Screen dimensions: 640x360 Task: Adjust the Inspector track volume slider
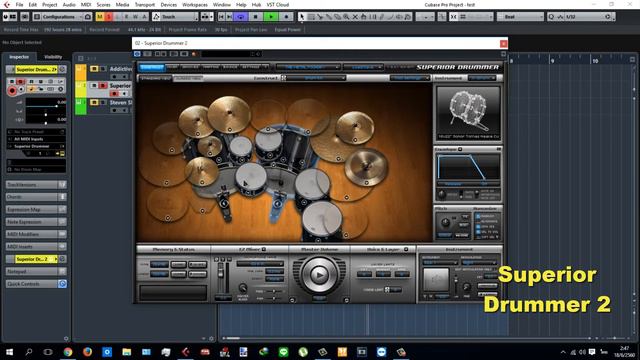point(46,106)
